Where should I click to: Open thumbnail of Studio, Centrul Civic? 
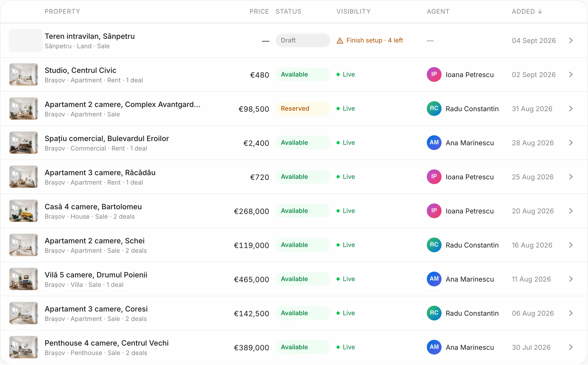click(x=23, y=74)
